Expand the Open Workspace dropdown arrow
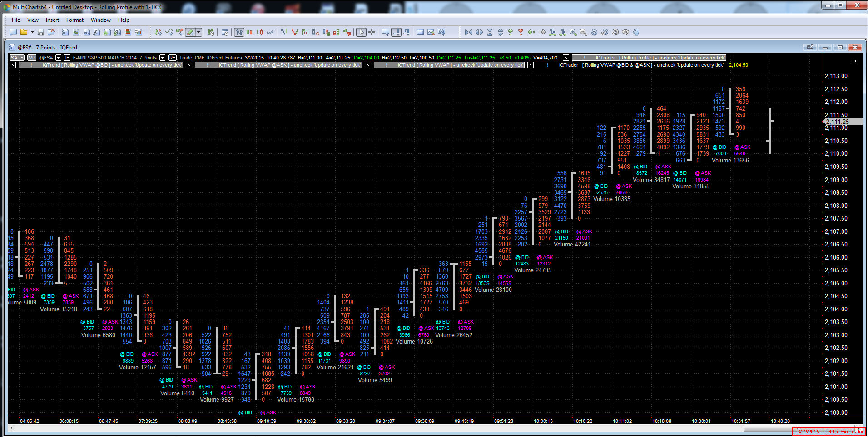The height and width of the screenshot is (437, 868). click(x=32, y=32)
